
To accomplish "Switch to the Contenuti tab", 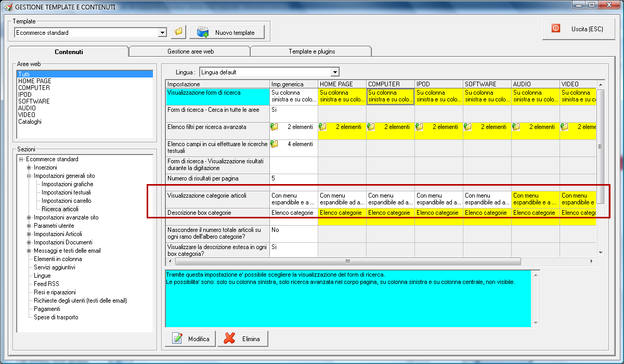I will click(x=69, y=51).
